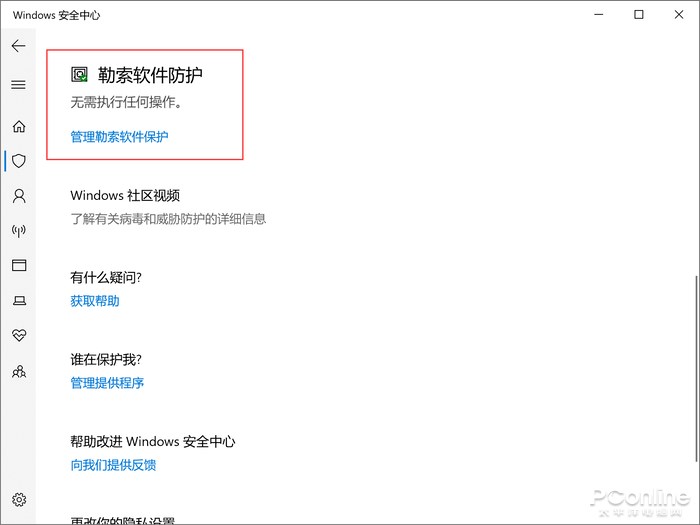The width and height of the screenshot is (700, 525).
Task: Open Firewall & network protection icon
Action: click(x=19, y=230)
